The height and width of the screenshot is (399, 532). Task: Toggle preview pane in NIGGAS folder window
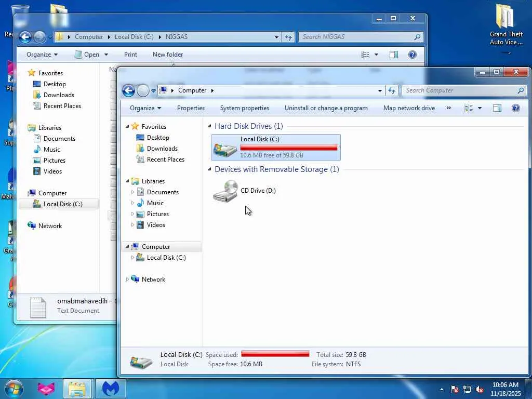click(x=394, y=55)
